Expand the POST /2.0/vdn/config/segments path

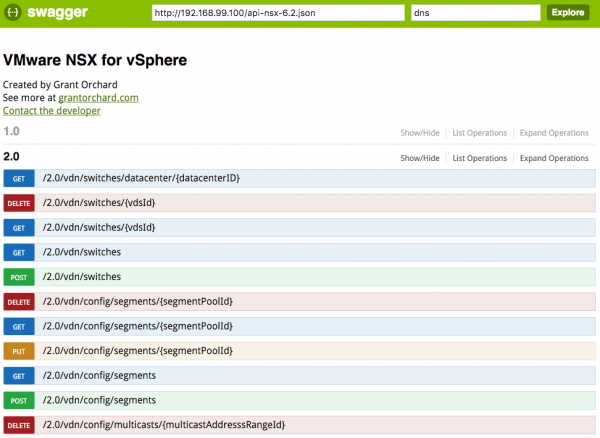pyautogui.click(x=99, y=400)
